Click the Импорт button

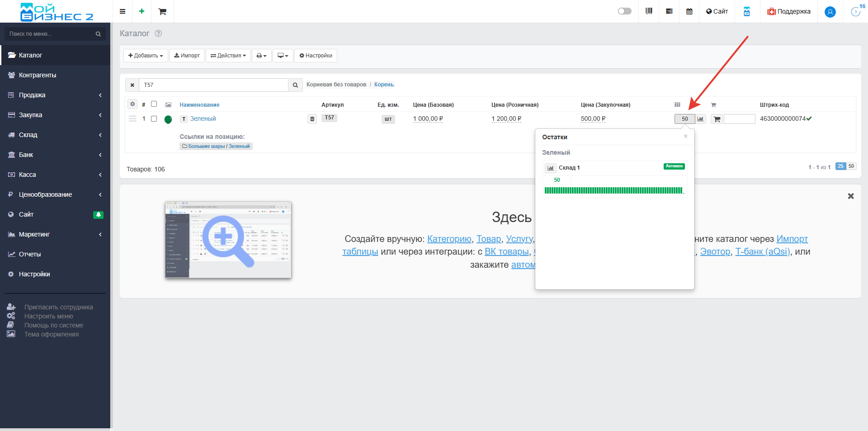[x=187, y=56]
